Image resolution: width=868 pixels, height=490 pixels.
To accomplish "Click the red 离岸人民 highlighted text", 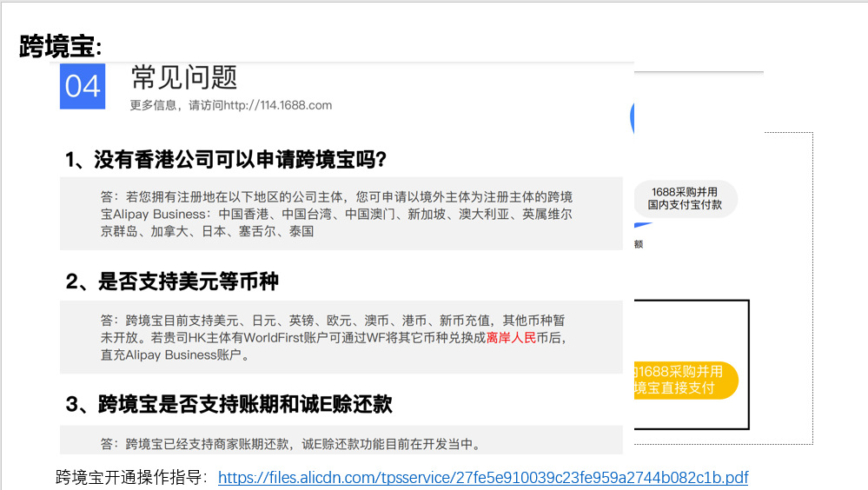I will point(511,338).
